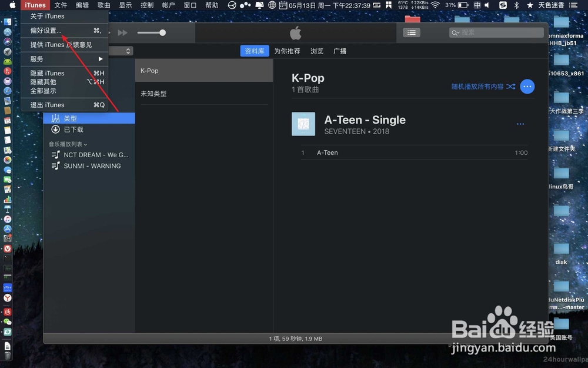The image size is (588, 368).
Task: Select the A-Teen song row
Action: click(x=414, y=152)
